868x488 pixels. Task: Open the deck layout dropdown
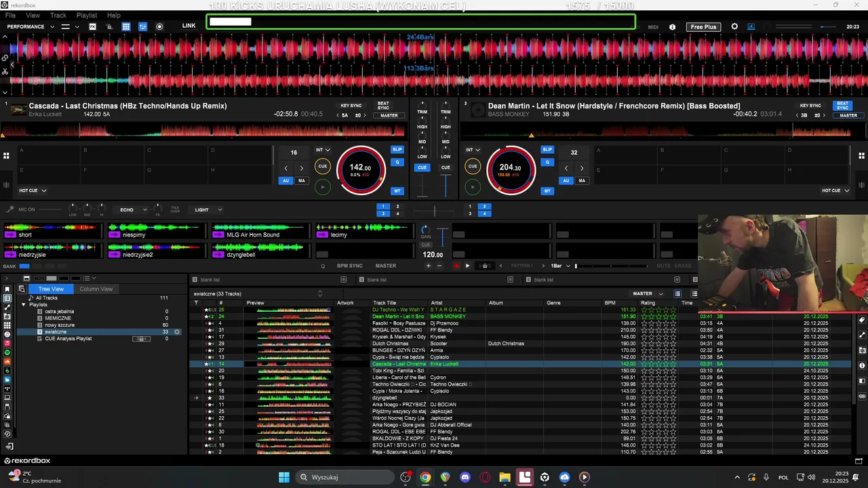coord(70,26)
